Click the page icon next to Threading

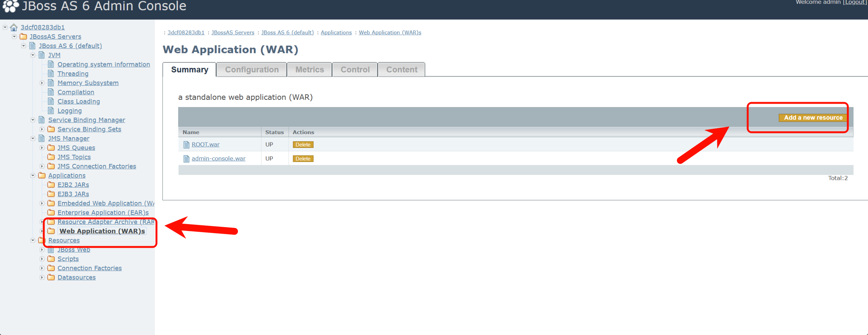51,74
